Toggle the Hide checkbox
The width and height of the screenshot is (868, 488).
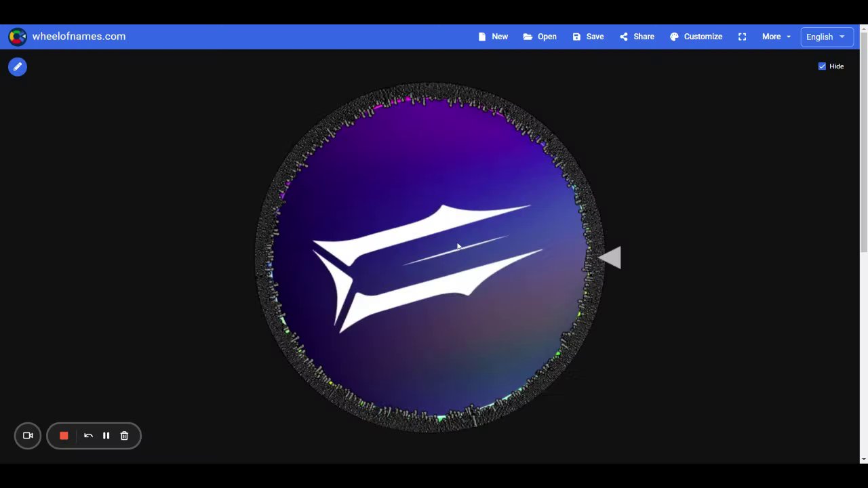click(822, 66)
